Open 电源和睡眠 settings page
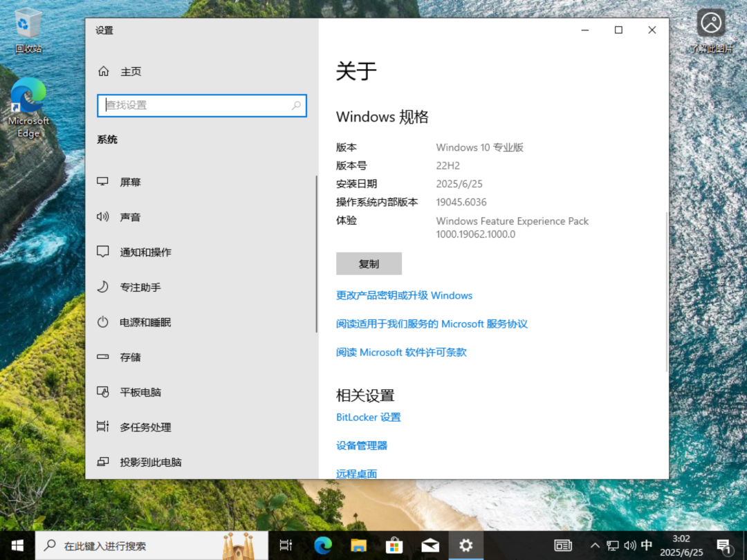Viewport: 747px width, 560px height. pos(201,322)
